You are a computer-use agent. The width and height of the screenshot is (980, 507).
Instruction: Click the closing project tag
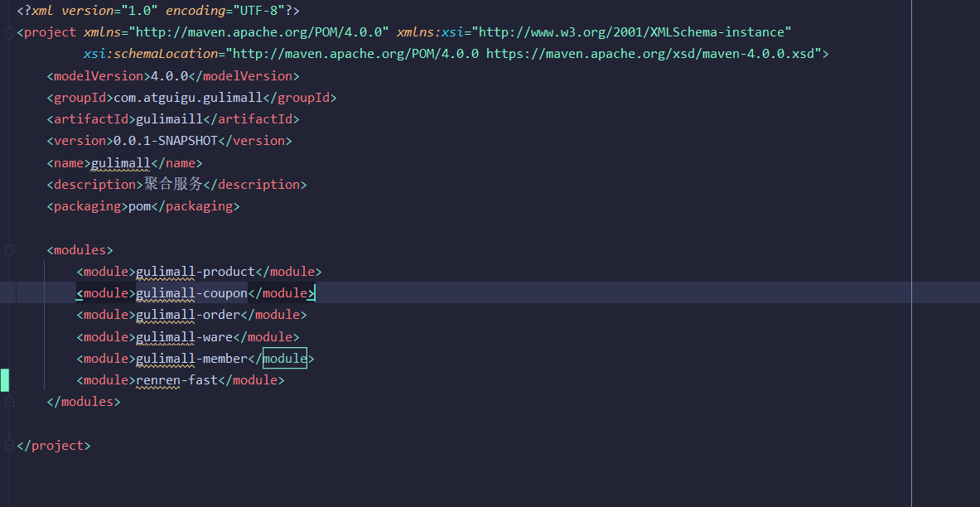tap(54, 446)
